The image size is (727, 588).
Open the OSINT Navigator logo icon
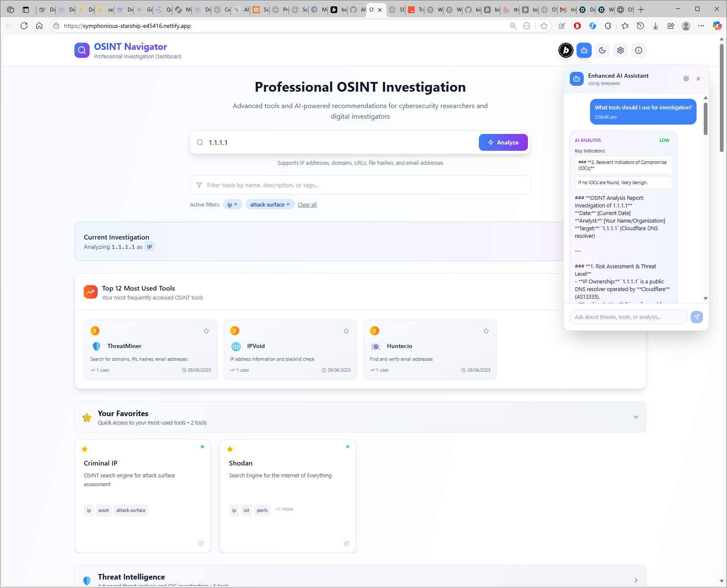(x=82, y=50)
